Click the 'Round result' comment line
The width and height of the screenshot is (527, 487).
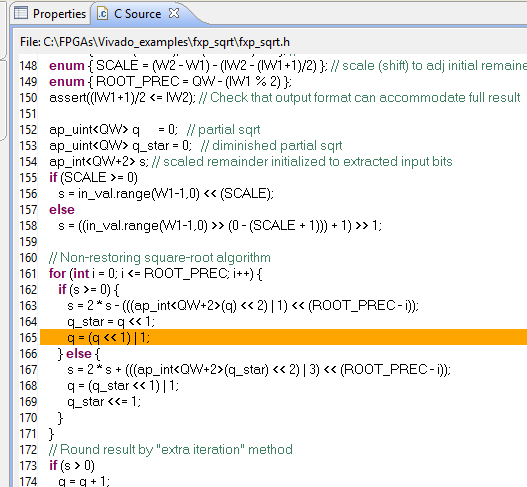(x=171, y=449)
